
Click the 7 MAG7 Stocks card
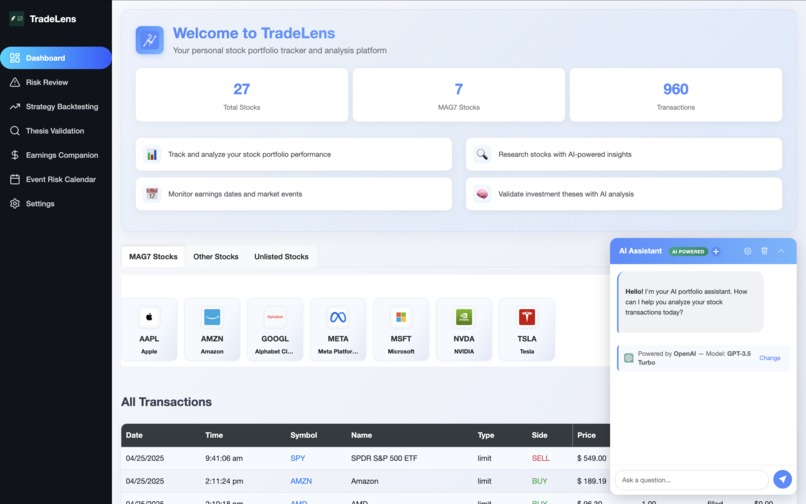tap(459, 95)
